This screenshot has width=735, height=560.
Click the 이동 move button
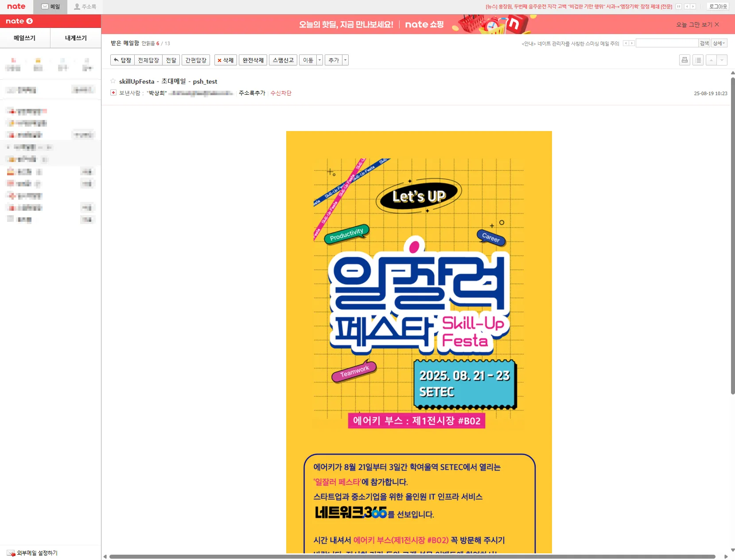pos(308,60)
